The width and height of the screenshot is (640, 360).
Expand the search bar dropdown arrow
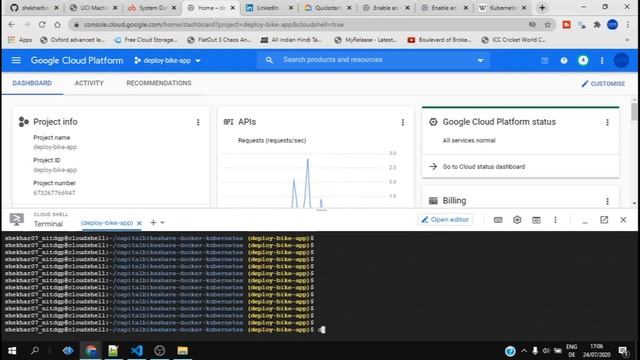[x=480, y=60]
